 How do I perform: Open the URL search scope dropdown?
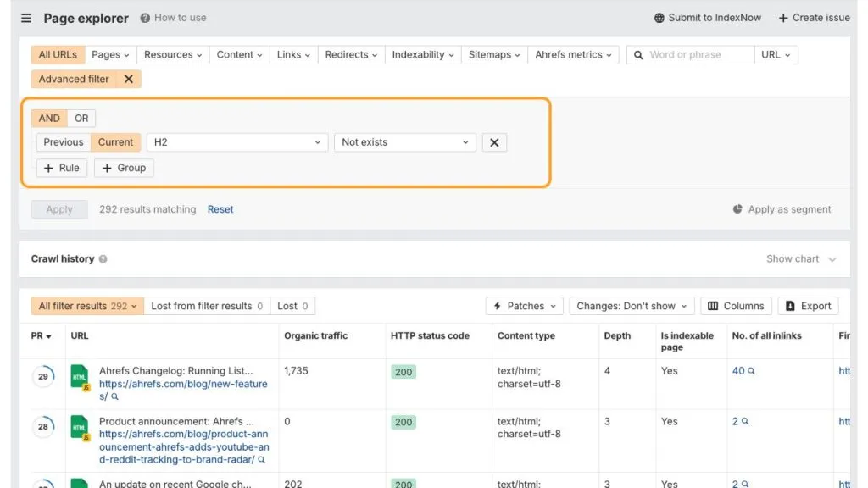776,55
